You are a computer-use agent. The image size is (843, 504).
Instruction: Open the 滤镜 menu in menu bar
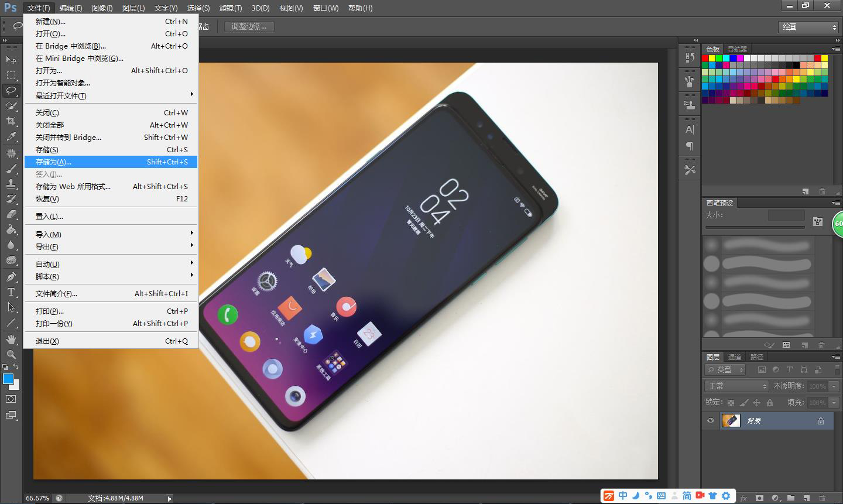pos(230,8)
